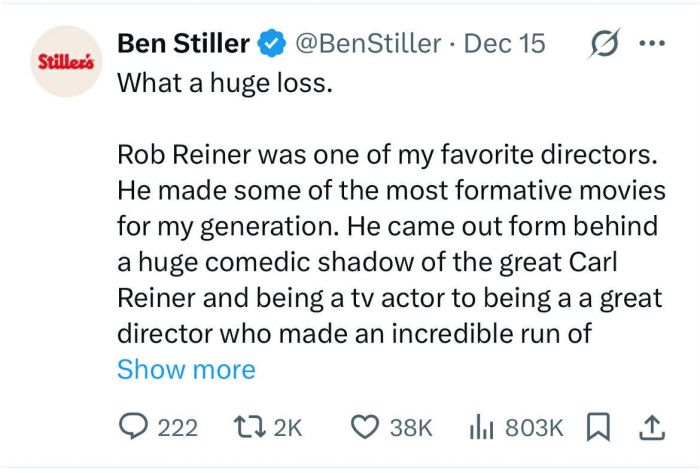Click the share upload-arrow icon
This screenshot has height=473, width=700.
pos(651,427)
